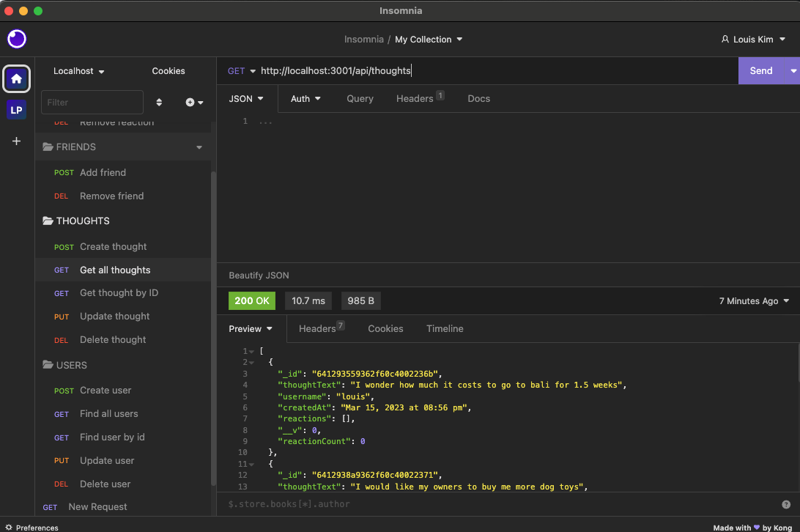The height and width of the screenshot is (532, 800).
Task: Click the home icon in the left rail
Action: pyautogui.click(x=16, y=78)
